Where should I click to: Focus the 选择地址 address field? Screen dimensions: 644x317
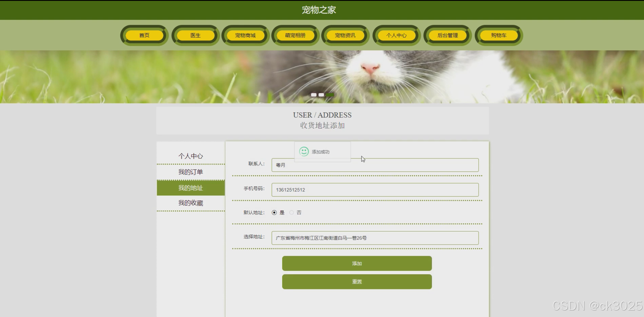[375, 238]
